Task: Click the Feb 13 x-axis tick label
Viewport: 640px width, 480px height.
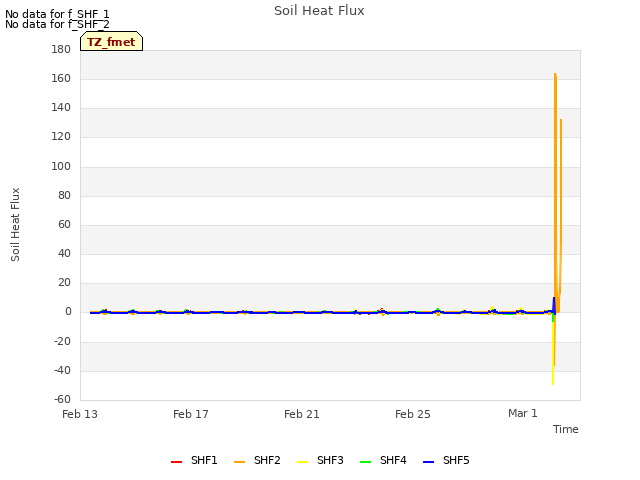Action: pyautogui.click(x=80, y=414)
